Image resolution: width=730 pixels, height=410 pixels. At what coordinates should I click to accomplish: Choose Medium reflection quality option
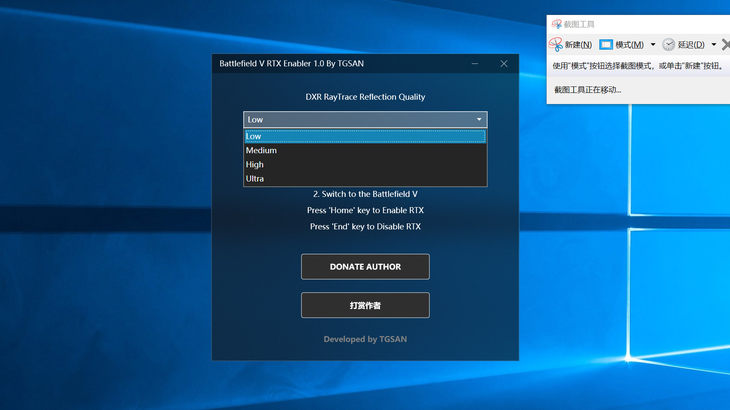365,150
